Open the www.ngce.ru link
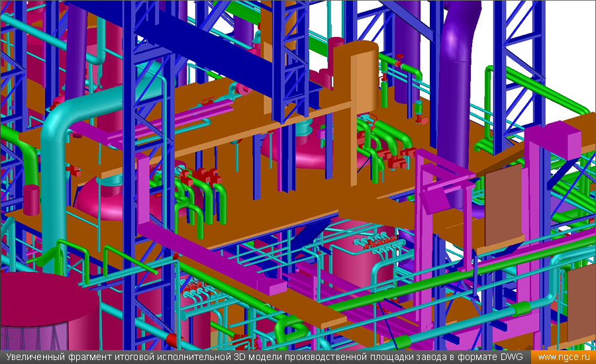The width and height of the screenshot is (596, 364). pos(564,357)
